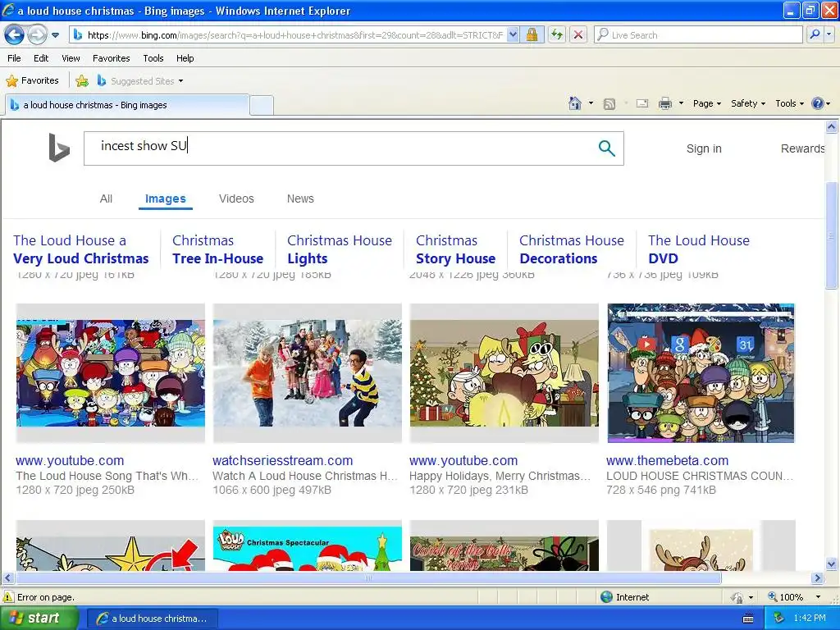Open the themebeta Christmas countdown thumbnail

[x=701, y=373]
